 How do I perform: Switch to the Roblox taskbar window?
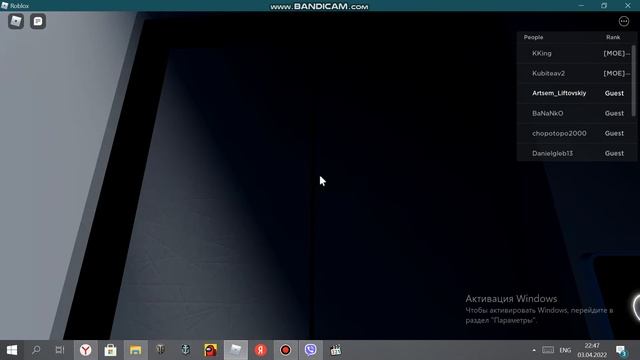pyautogui.click(x=236, y=350)
